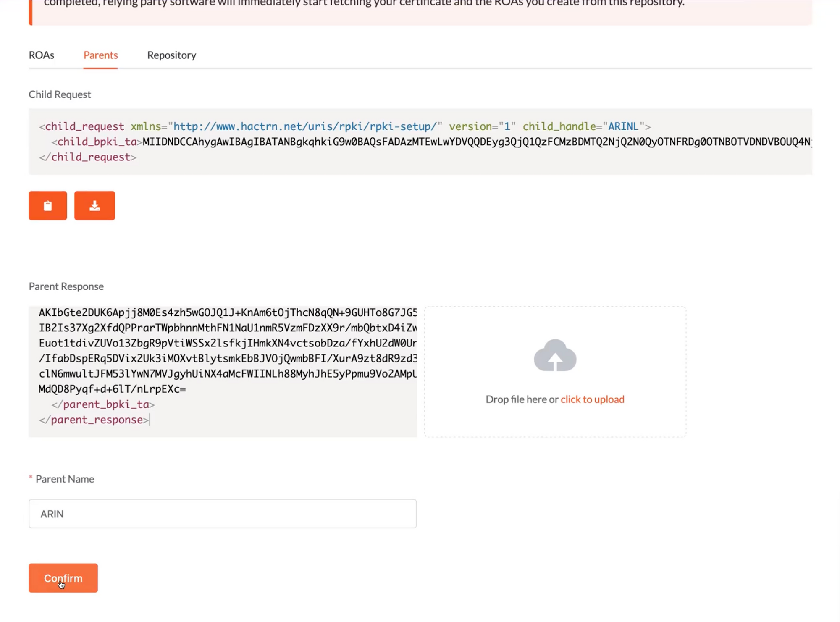The image size is (840, 622).
Task: Select the Parents tab
Action: pyautogui.click(x=100, y=55)
